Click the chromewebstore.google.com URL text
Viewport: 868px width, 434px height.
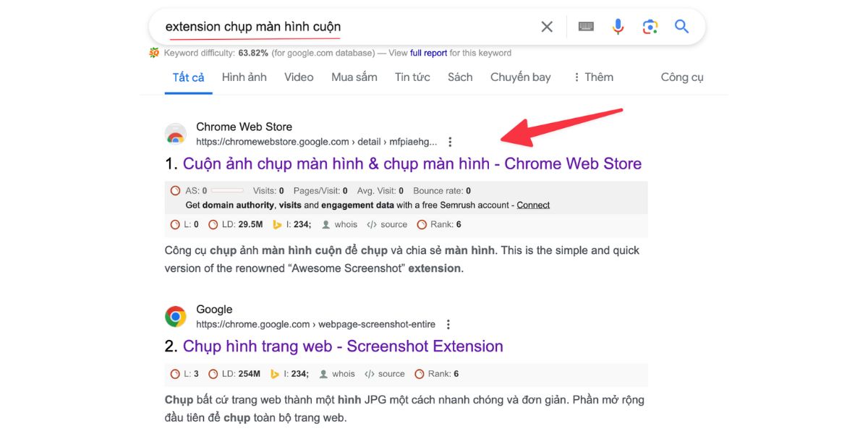pyautogui.click(x=317, y=142)
